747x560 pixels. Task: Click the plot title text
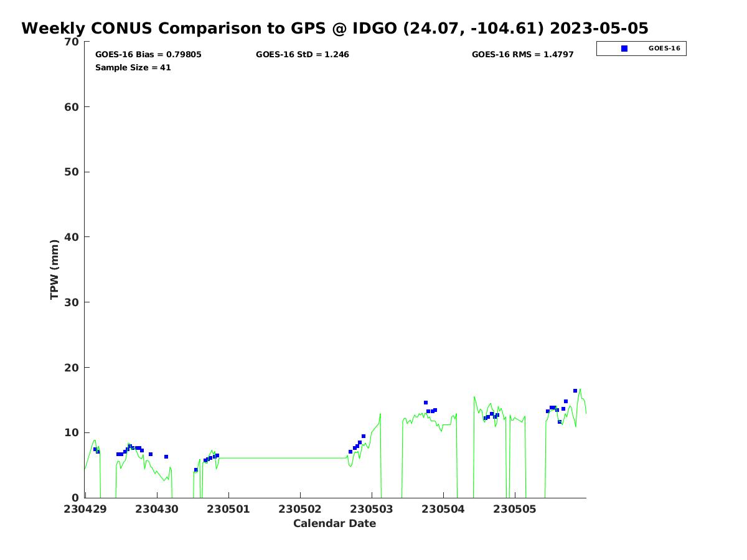point(335,29)
